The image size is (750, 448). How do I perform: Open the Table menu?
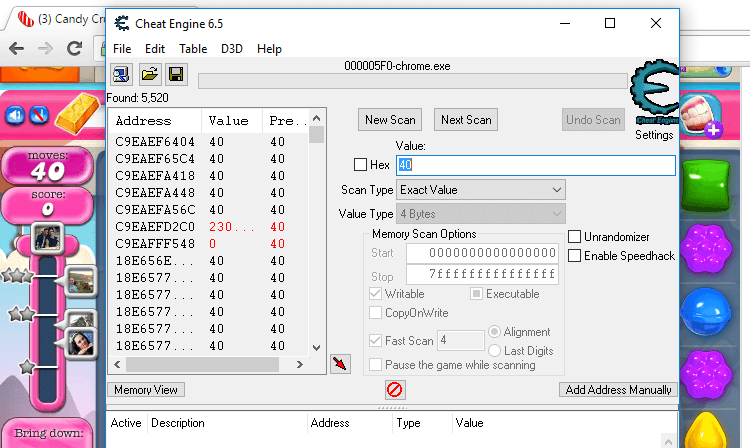point(193,49)
